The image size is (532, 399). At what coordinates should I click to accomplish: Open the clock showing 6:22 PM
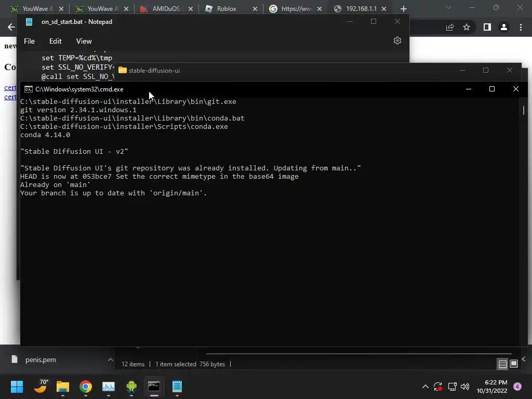tap(492, 387)
